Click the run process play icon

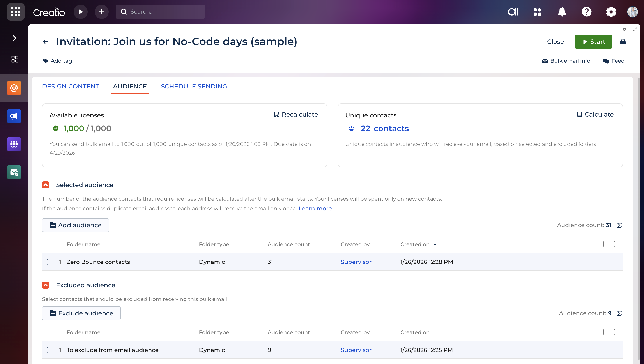(81, 12)
